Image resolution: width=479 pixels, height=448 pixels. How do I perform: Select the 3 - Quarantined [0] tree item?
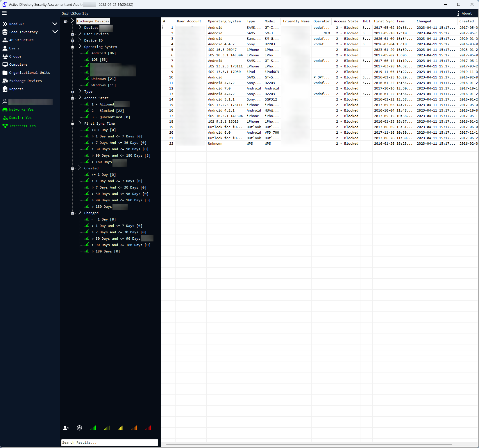click(x=110, y=117)
